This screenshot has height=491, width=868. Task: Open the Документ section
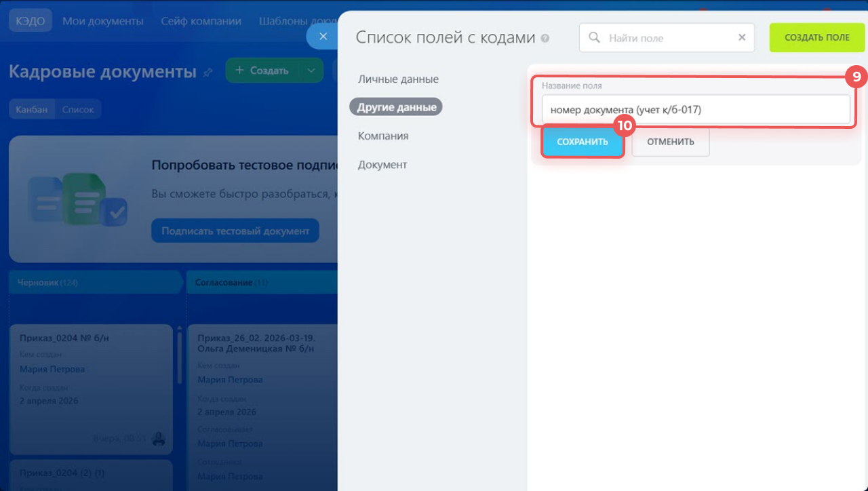382,165
